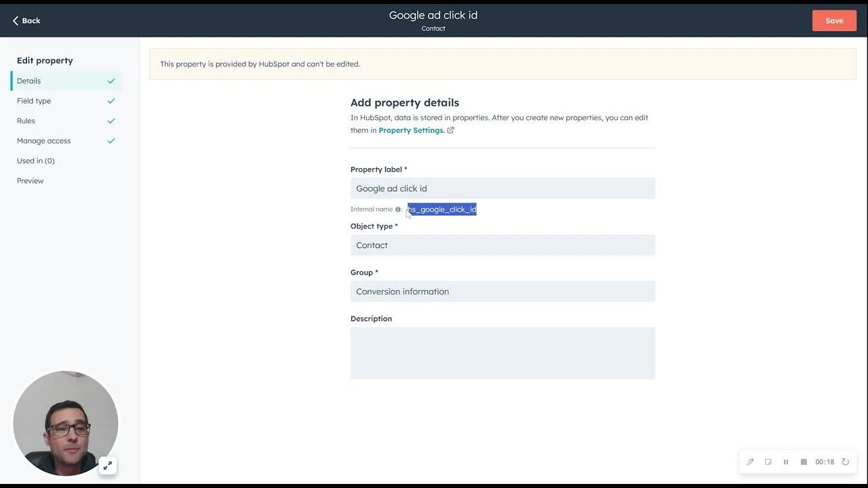Click the highlighted hs_google_click_id internal name
This screenshot has height=488, width=868.
point(442,209)
